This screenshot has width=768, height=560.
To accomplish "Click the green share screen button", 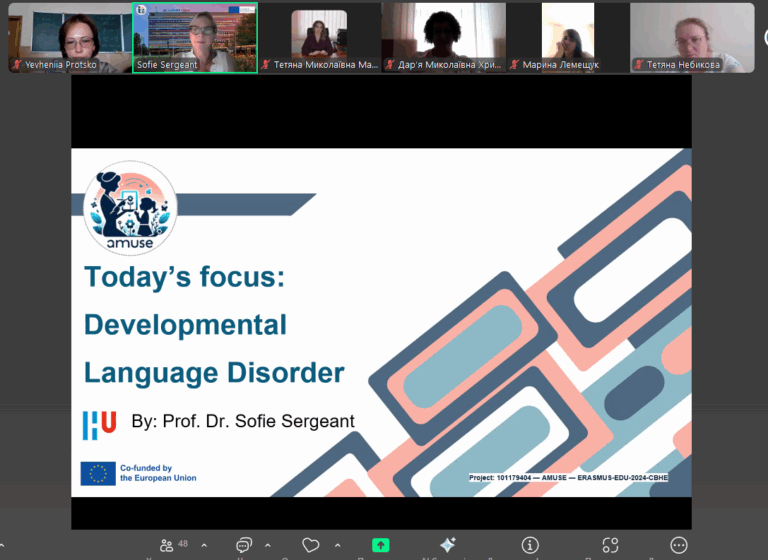I will pos(381,545).
